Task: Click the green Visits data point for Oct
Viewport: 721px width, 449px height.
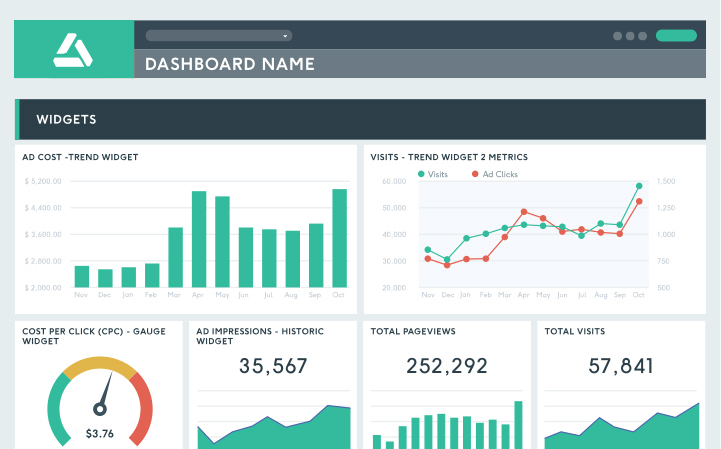Action: [639, 186]
